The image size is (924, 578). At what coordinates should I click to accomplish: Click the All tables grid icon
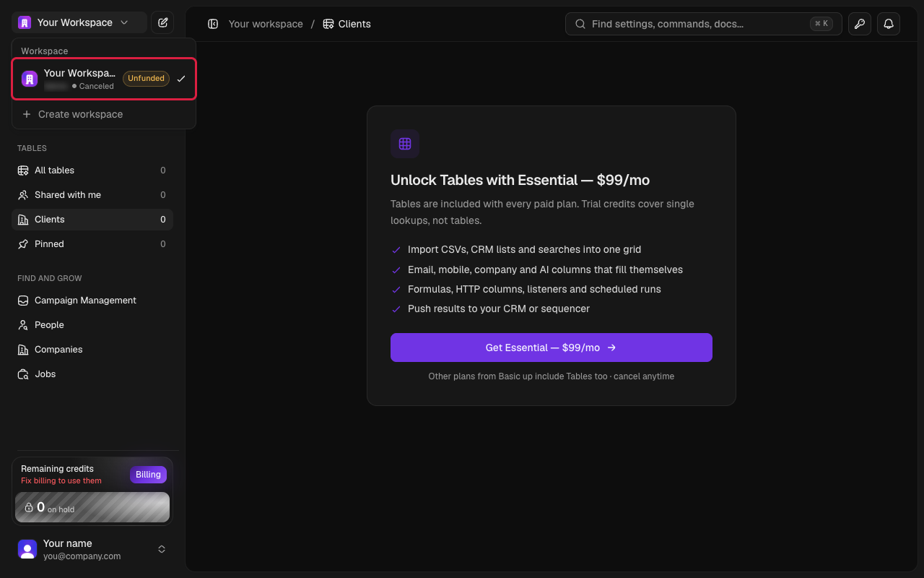tap(23, 171)
